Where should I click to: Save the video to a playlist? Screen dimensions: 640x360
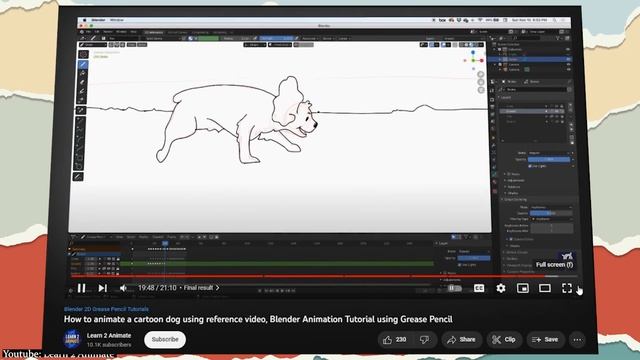[545, 340]
